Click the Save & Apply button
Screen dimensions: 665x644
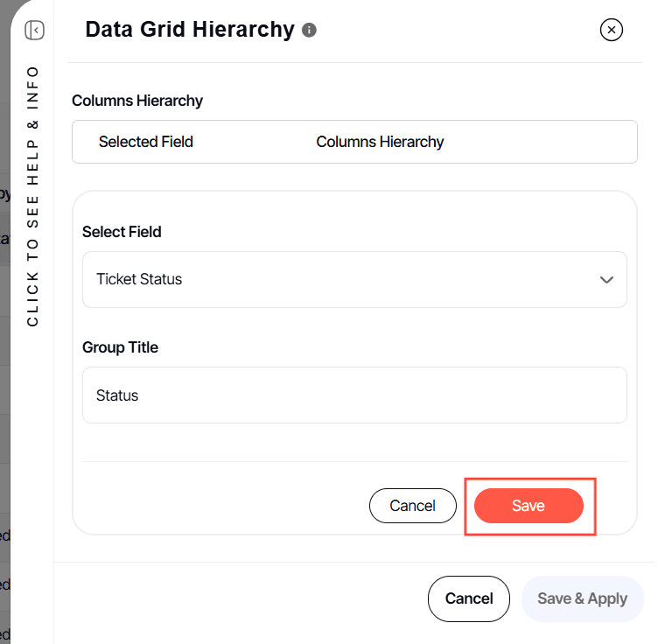(x=582, y=598)
